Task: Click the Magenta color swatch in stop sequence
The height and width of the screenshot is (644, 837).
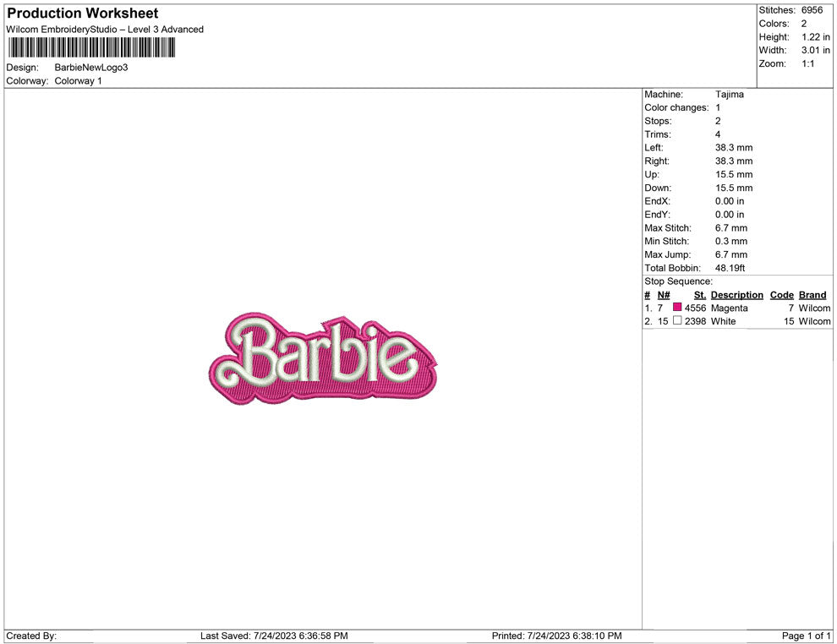Action: tap(677, 307)
